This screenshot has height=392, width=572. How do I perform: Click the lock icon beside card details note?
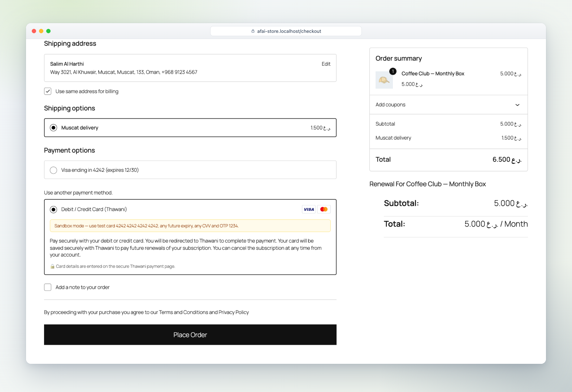pyautogui.click(x=52, y=266)
